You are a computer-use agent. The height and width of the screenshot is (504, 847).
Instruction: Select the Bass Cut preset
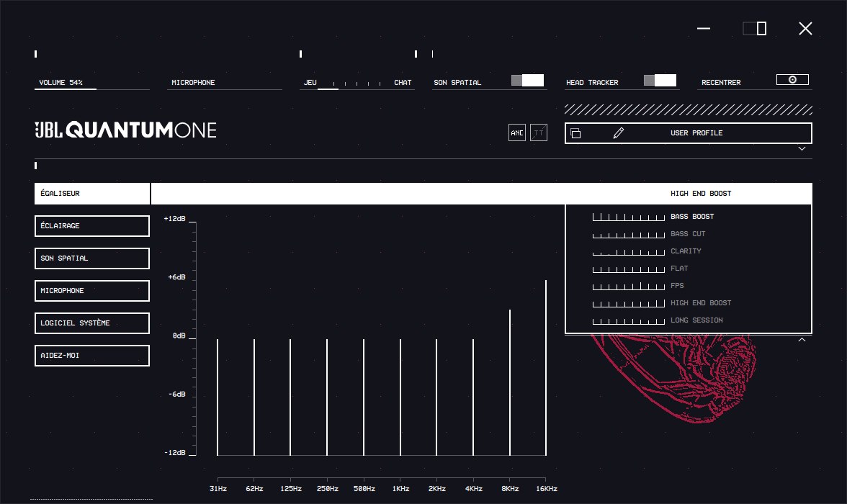click(x=689, y=234)
